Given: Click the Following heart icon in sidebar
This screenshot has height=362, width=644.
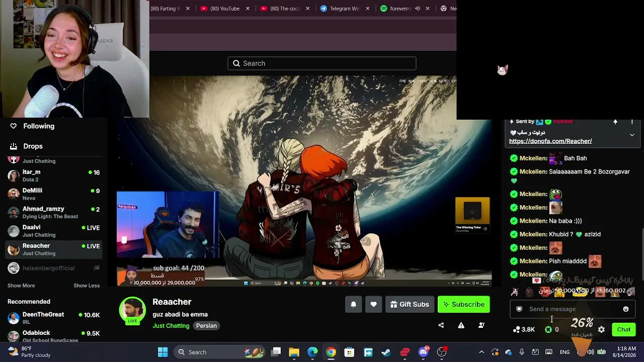Looking at the screenshot, I should (x=14, y=126).
